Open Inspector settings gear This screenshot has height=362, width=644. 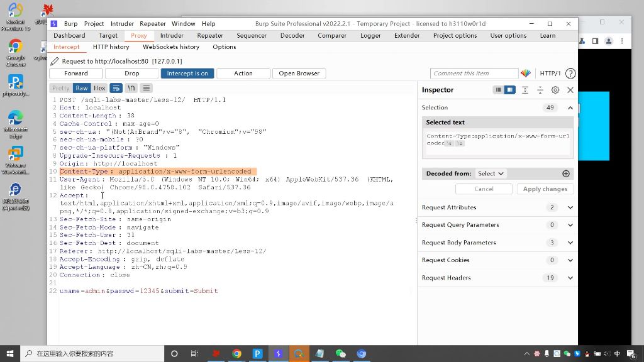[x=555, y=90]
